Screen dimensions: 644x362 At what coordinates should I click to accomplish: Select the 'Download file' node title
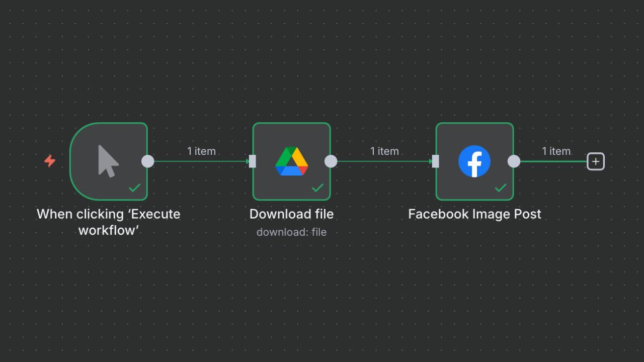[x=292, y=214]
